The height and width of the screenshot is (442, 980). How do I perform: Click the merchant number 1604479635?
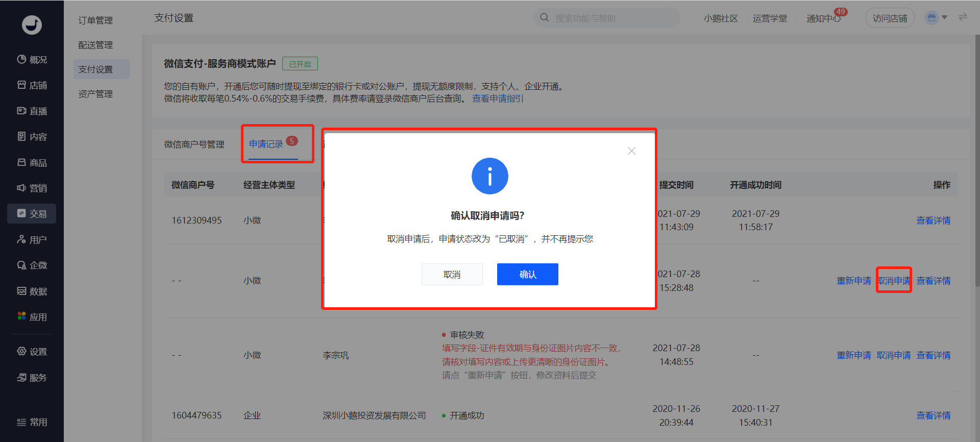pos(197,415)
